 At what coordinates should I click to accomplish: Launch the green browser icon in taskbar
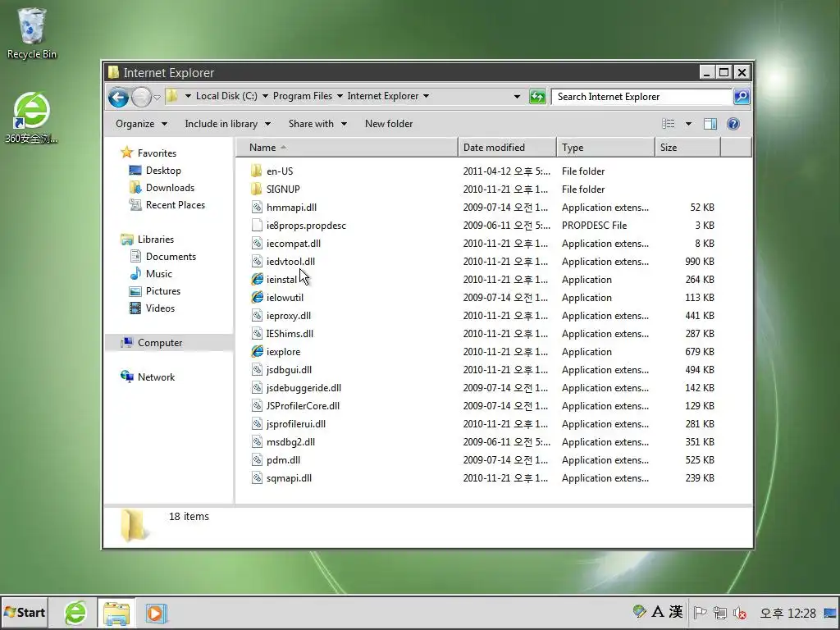tap(75, 613)
